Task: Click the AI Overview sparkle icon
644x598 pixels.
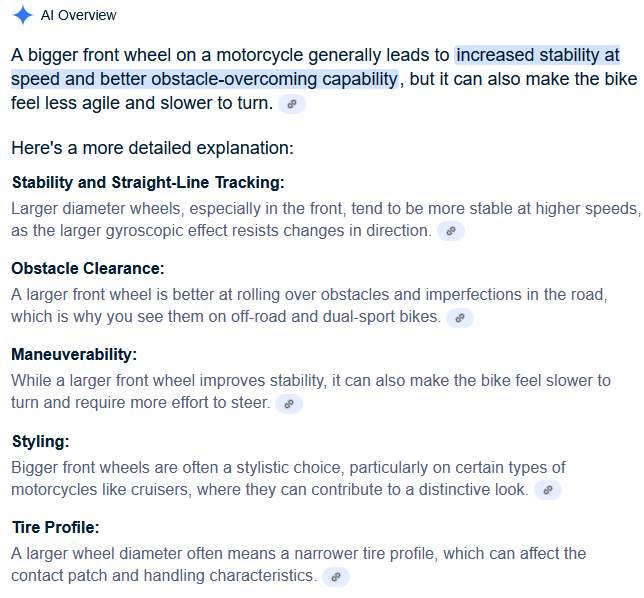Action: click(x=22, y=15)
